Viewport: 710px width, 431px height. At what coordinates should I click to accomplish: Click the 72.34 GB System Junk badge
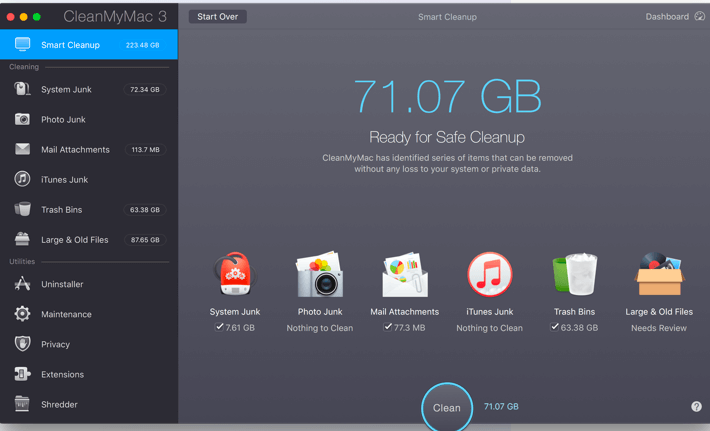[x=145, y=89]
